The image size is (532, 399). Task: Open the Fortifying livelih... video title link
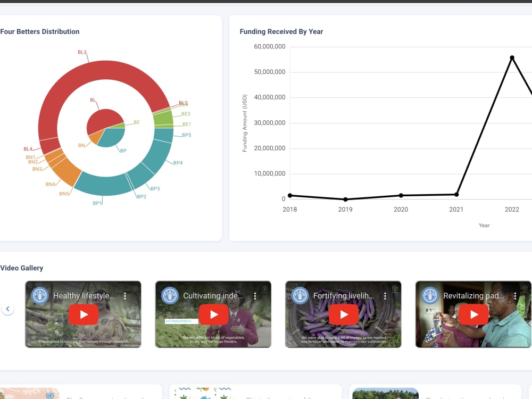343,296
